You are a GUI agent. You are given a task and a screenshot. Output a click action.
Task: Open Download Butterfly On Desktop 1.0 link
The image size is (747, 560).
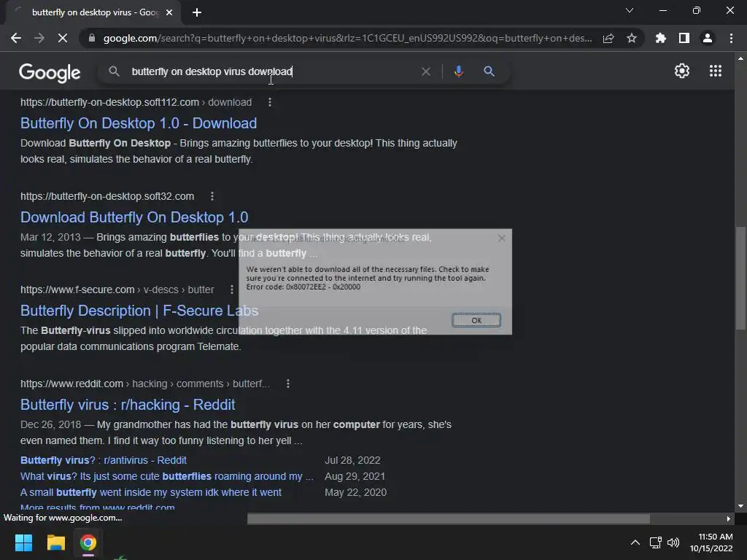[x=134, y=217]
